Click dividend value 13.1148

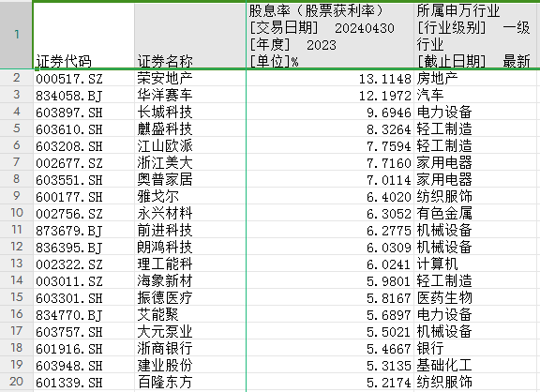[330, 78]
